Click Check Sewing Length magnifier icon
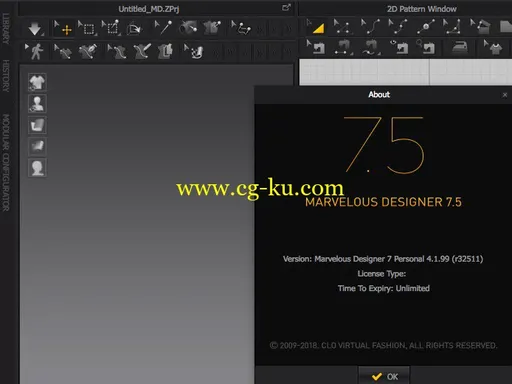 [x=426, y=47]
